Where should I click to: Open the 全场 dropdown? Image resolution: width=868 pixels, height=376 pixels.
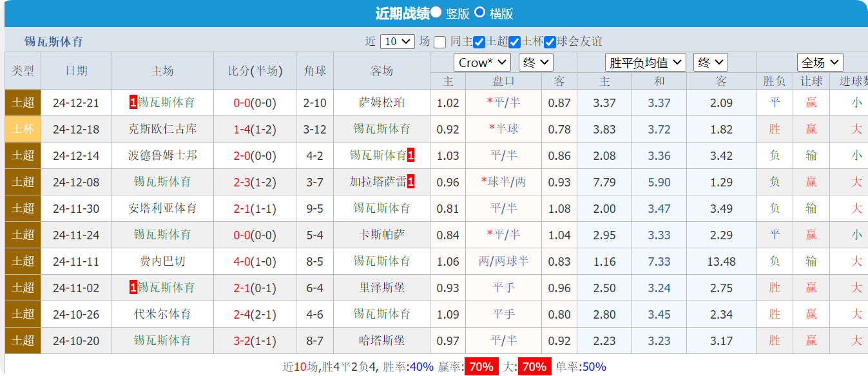(819, 62)
